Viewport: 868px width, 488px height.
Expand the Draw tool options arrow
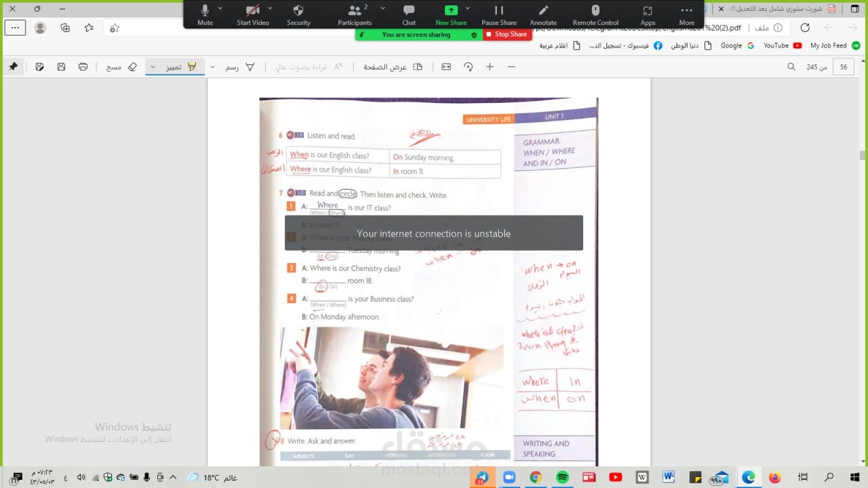click(213, 67)
